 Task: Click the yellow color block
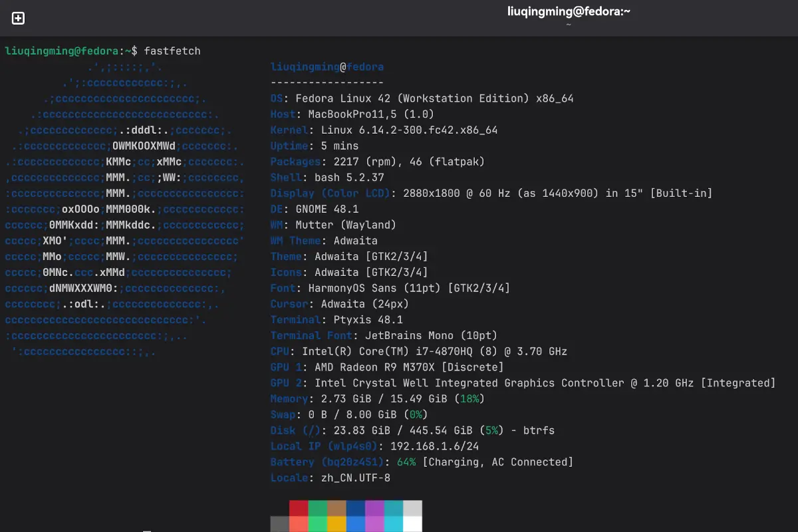tap(336, 524)
